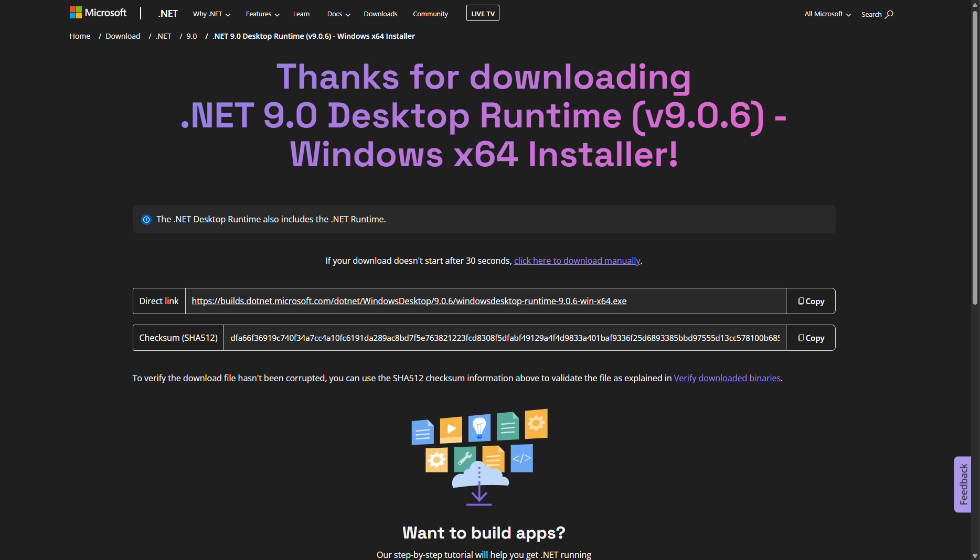The width and height of the screenshot is (980, 560).
Task: Click the LIVE TV button
Action: point(483,13)
